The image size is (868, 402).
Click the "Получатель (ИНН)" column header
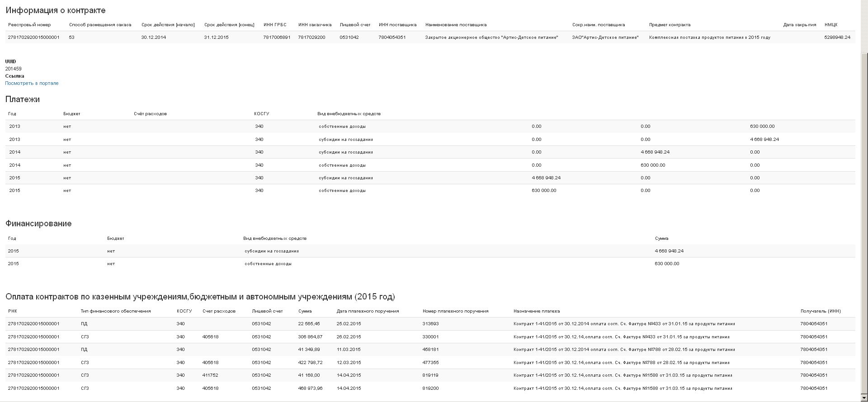820,311
